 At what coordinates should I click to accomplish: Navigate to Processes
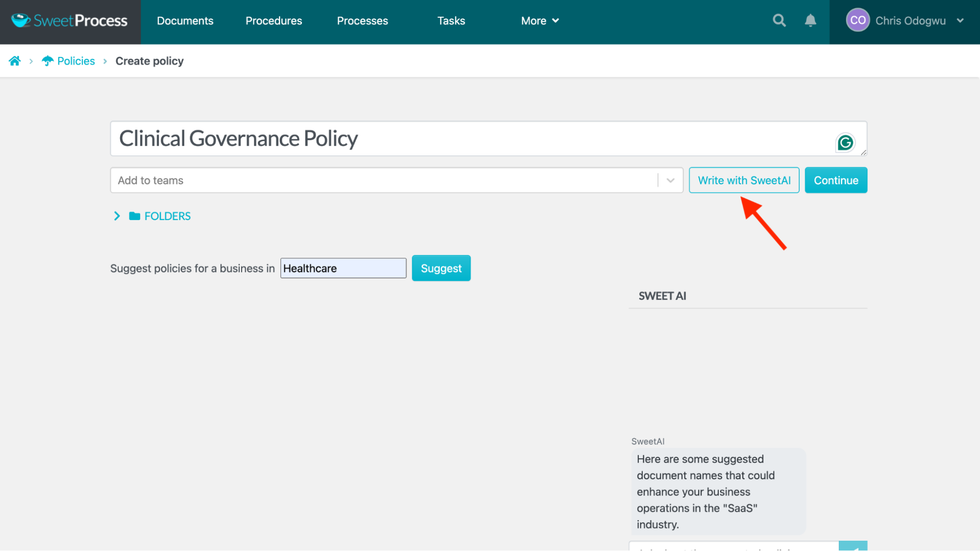pos(362,21)
